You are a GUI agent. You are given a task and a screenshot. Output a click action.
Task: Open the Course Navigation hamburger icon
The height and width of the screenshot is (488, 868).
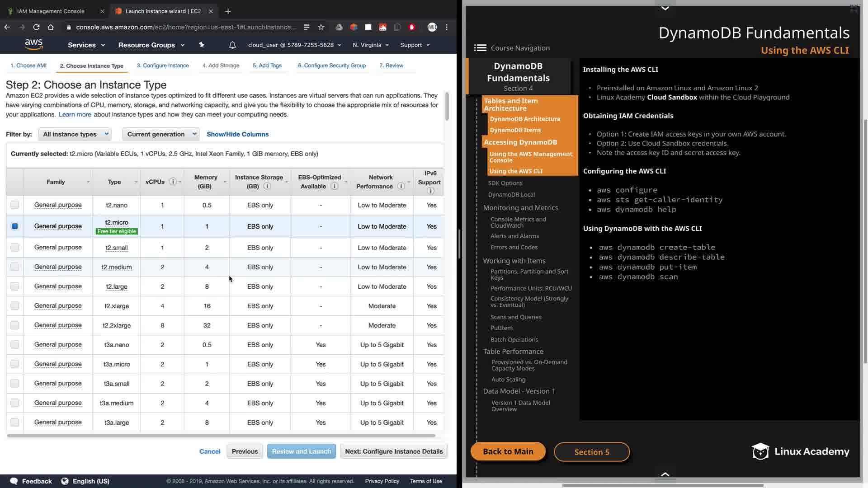coord(480,48)
